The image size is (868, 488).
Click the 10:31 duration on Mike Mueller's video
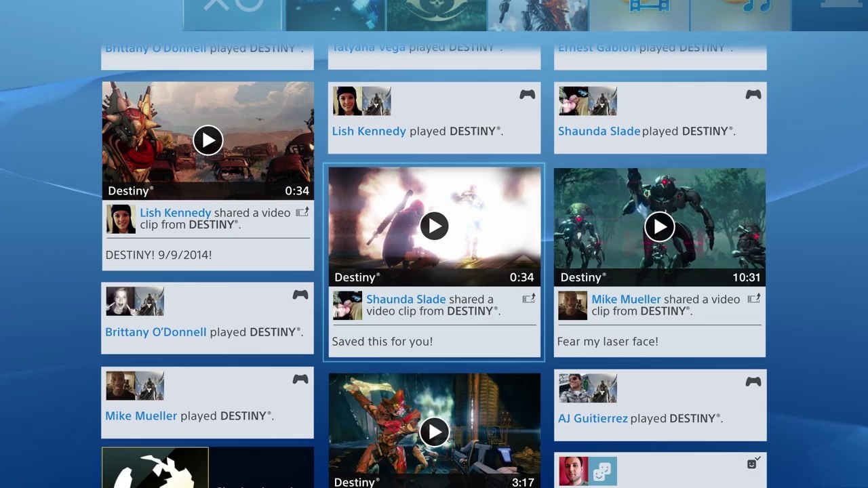(x=745, y=277)
